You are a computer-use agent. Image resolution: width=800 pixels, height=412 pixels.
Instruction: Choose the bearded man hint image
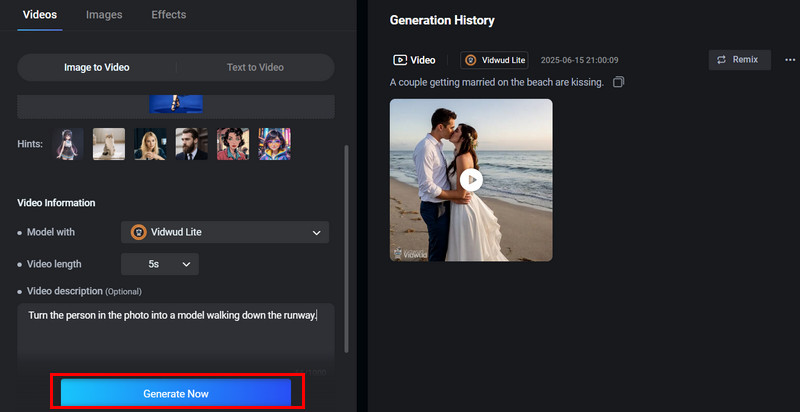click(x=191, y=144)
